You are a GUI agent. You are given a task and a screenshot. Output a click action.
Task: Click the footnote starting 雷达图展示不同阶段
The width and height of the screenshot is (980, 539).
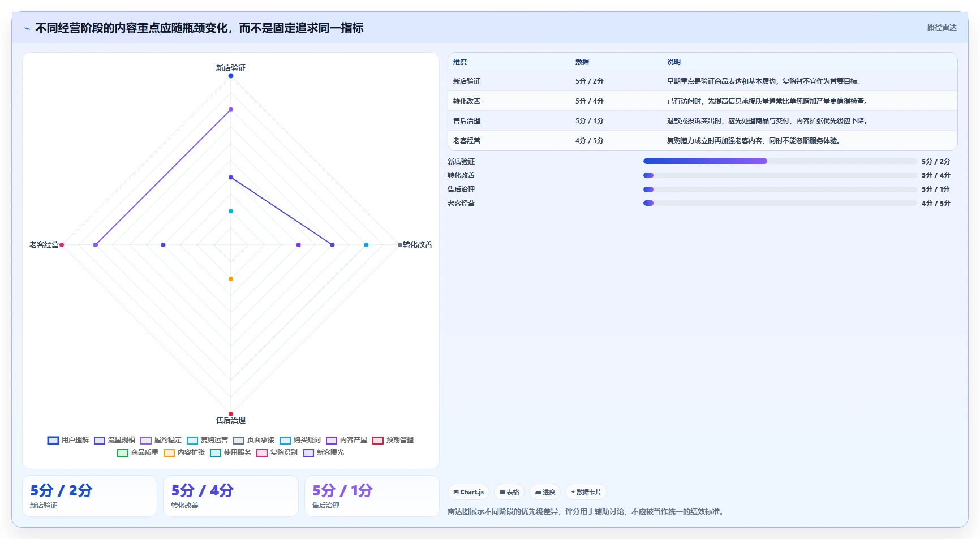587,511
